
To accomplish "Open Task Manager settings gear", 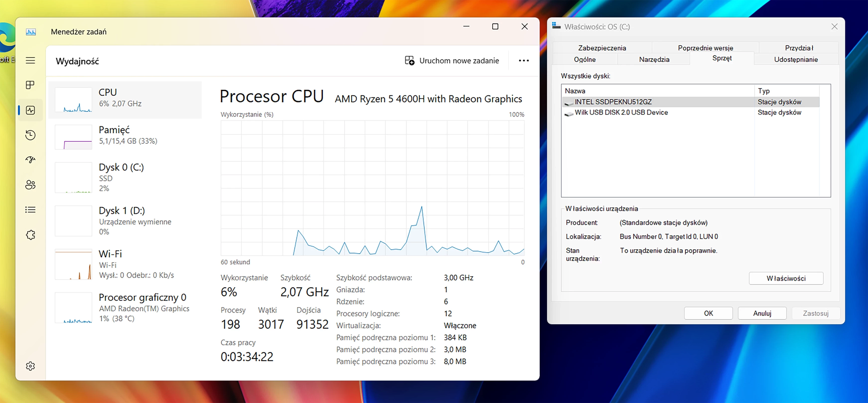I will pos(30,366).
